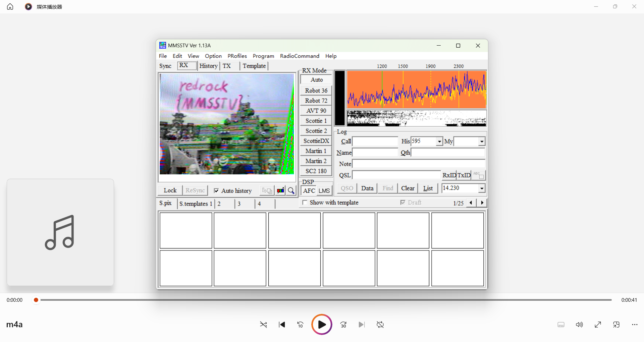Click the media player logo icon
The height and width of the screenshot is (342, 644).
pos(29,7)
